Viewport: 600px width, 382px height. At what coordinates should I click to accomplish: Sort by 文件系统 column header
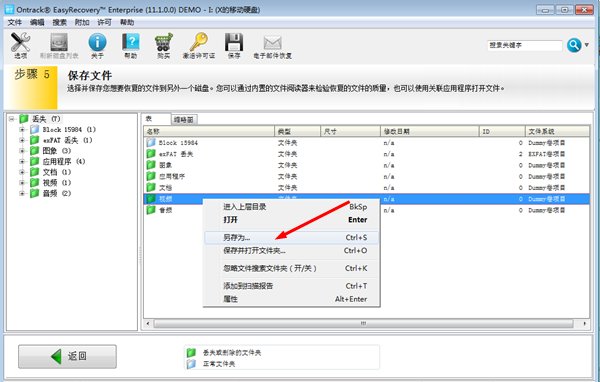(x=557, y=131)
